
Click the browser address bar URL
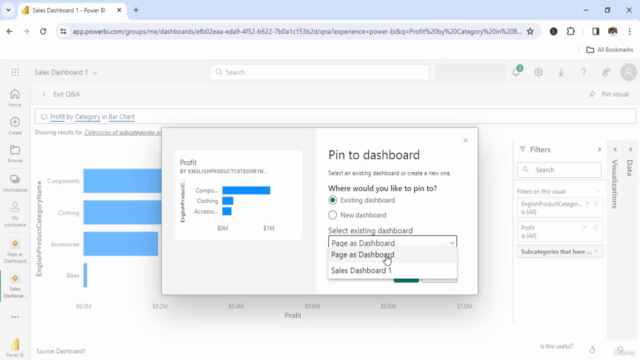point(297,31)
